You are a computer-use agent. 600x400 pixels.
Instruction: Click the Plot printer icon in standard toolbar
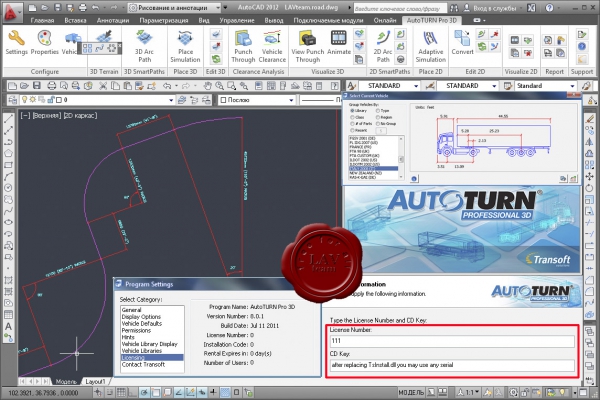pyautogui.click(x=52, y=86)
